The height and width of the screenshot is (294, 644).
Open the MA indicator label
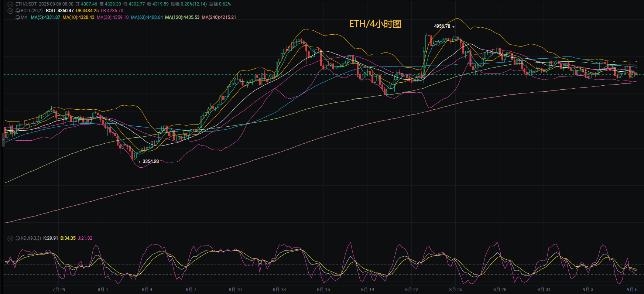tap(24, 17)
